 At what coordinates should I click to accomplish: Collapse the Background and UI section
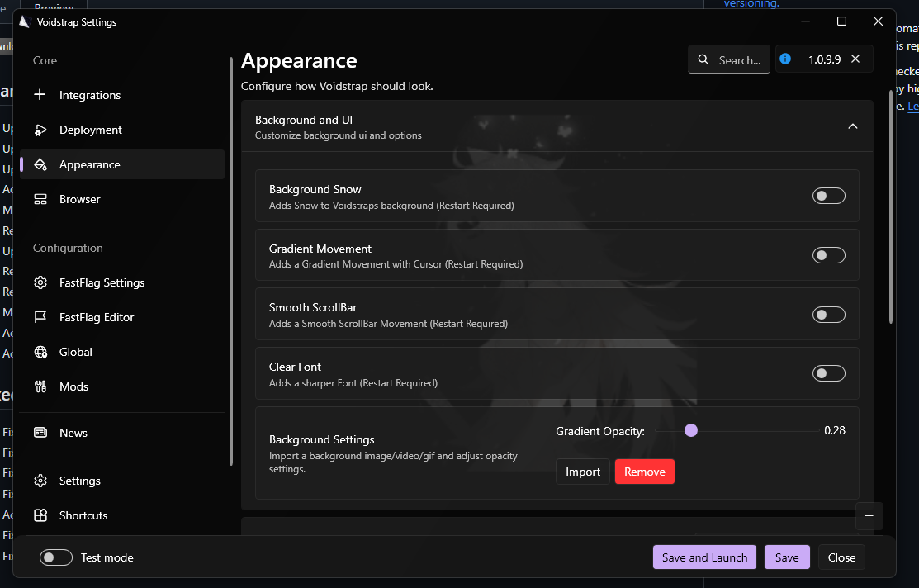coord(853,126)
